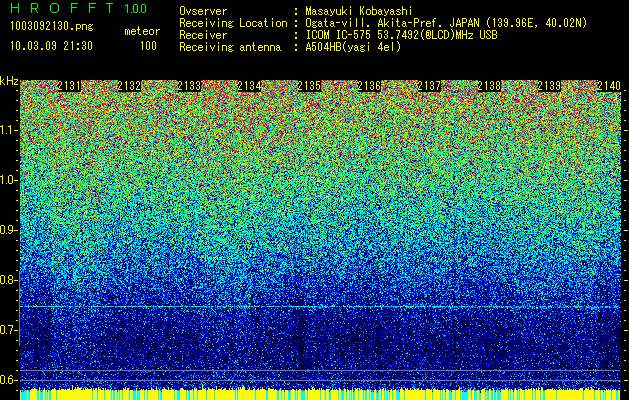Click the 2135 time marker
The image size is (629, 400).
[x=309, y=86]
